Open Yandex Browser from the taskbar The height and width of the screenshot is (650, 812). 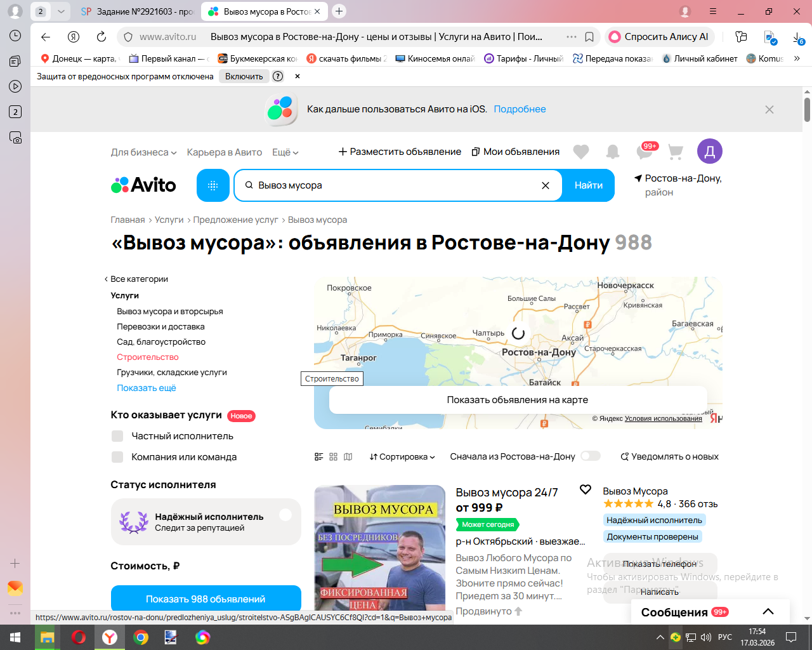click(x=110, y=637)
